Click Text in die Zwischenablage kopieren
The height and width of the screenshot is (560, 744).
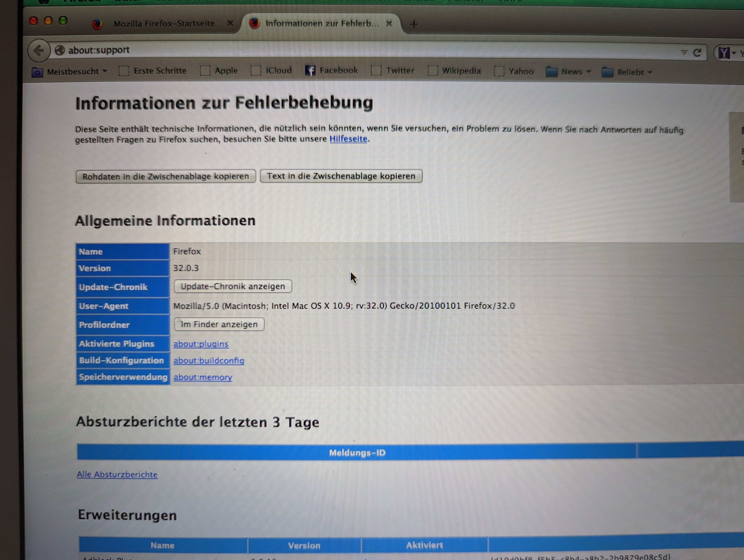click(341, 176)
